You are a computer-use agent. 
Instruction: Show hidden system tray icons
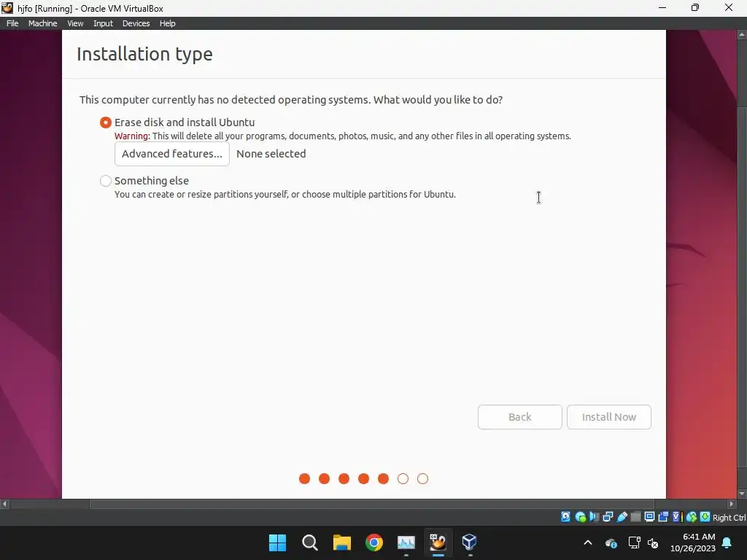(x=588, y=542)
